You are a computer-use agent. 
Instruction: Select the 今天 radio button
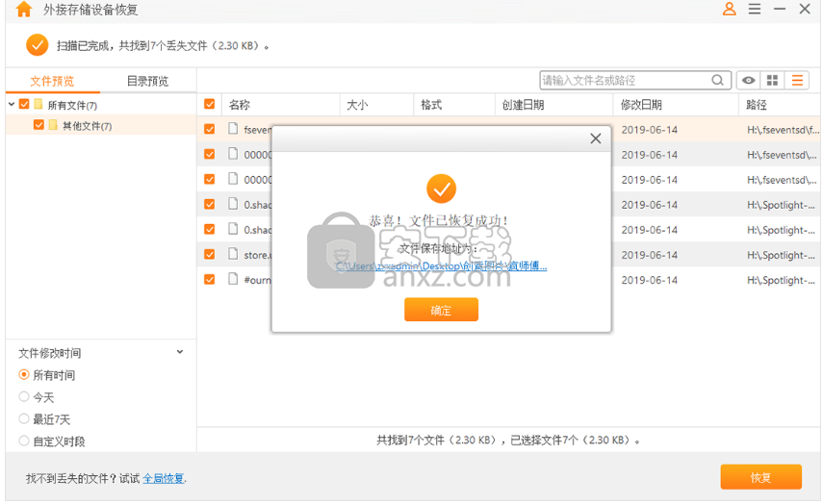pos(24,396)
